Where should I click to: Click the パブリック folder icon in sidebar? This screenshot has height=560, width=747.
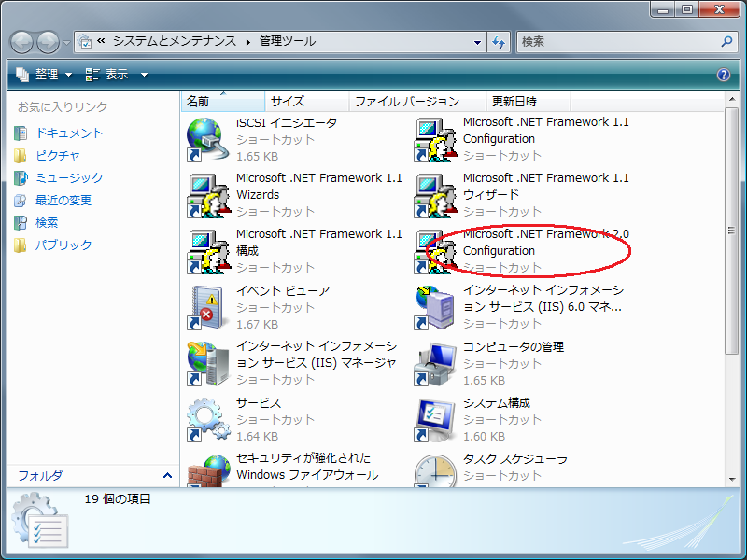click(21, 245)
